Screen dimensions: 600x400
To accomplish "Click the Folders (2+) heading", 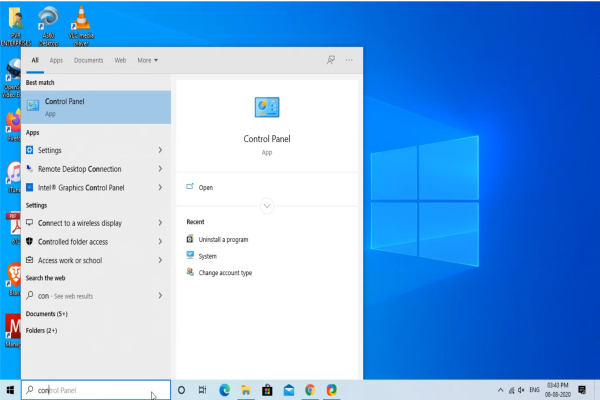I will click(41, 330).
